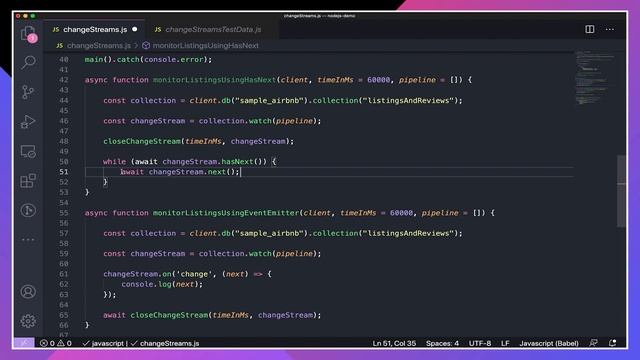Click the editor vertical scrollbar thumb

(x=621, y=191)
